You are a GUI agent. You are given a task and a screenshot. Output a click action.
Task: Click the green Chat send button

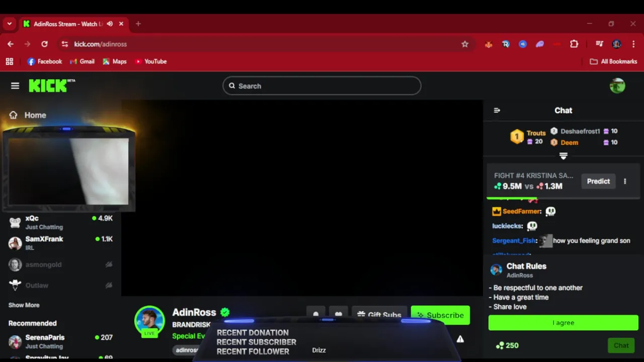(621, 345)
